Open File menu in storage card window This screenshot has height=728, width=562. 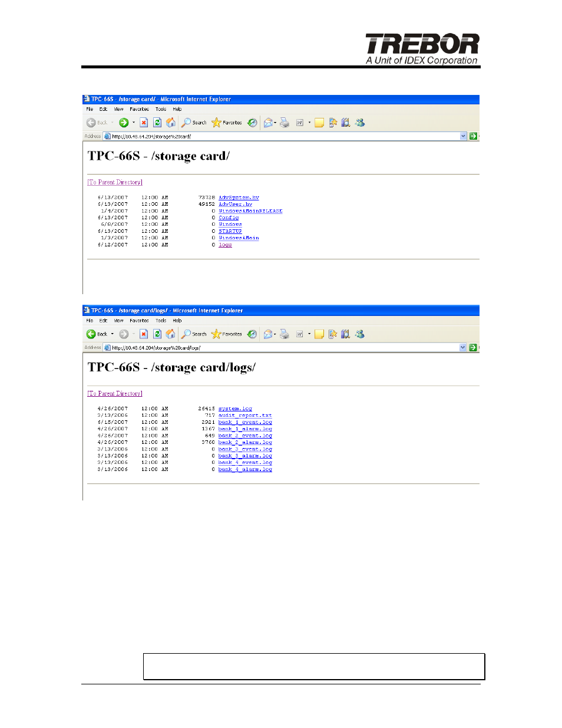90,109
